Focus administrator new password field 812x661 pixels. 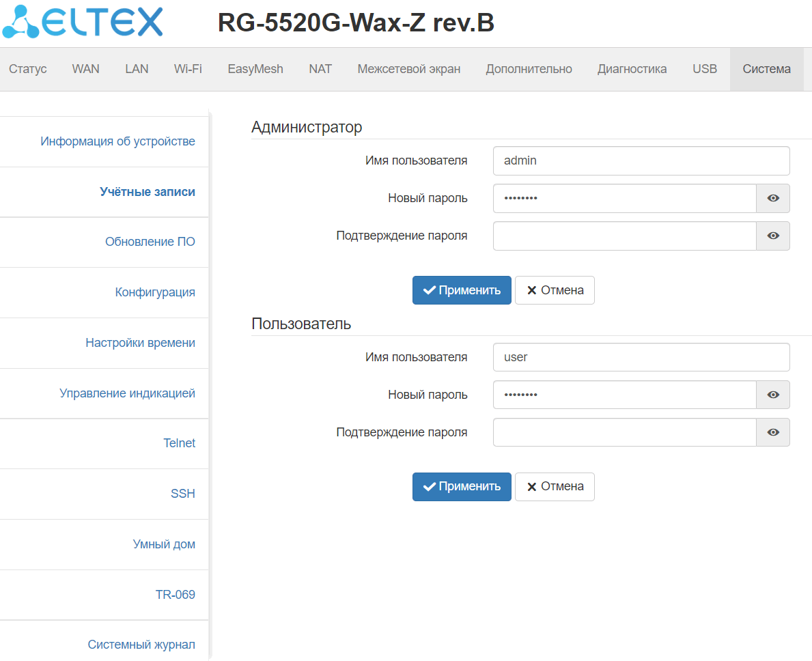tap(624, 198)
